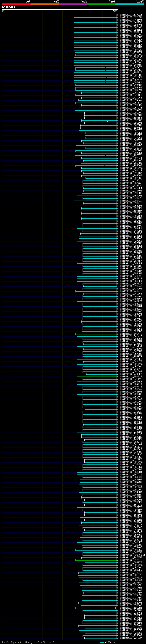
Task: Select the UniRef100_Q8RVF9 label
Action: (x=131, y=570)
